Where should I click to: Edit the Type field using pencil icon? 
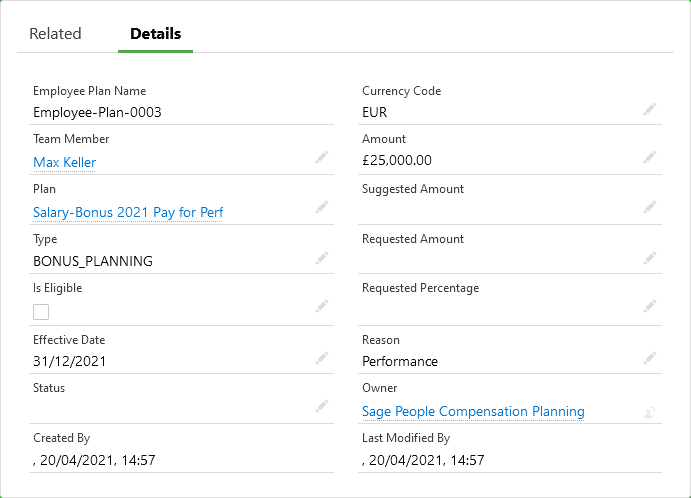pos(321,257)
